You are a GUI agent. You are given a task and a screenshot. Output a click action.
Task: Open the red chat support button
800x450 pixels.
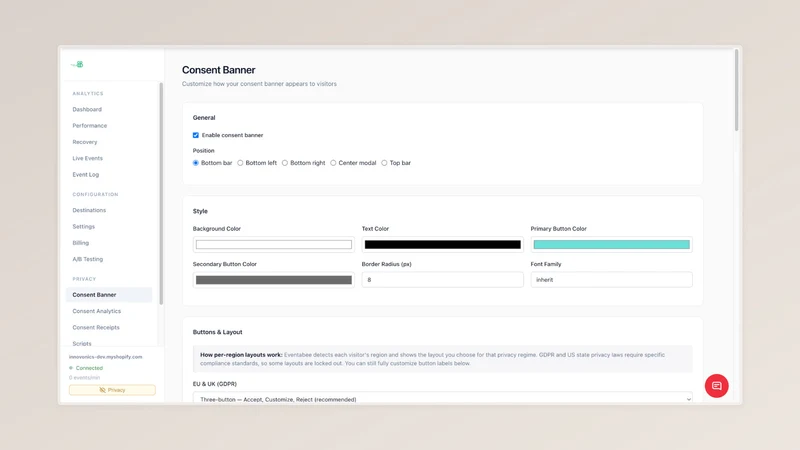pyautogui.click(x=716, y=386)
